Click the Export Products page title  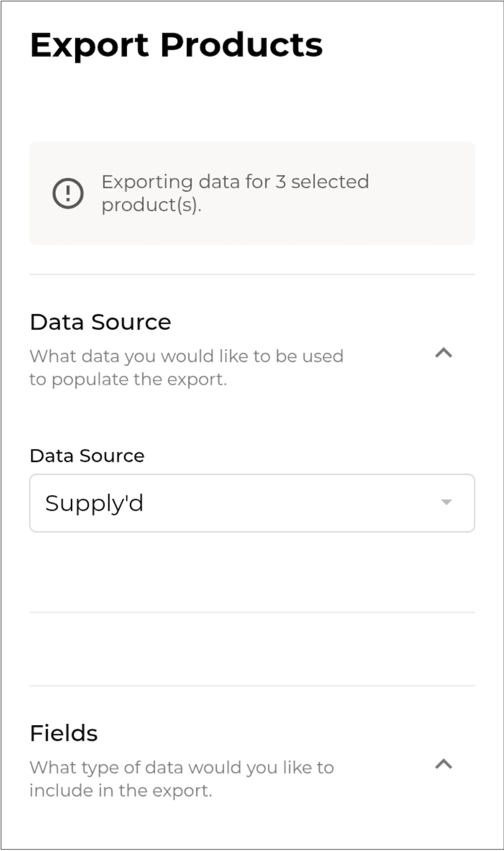tap(176, 45)
